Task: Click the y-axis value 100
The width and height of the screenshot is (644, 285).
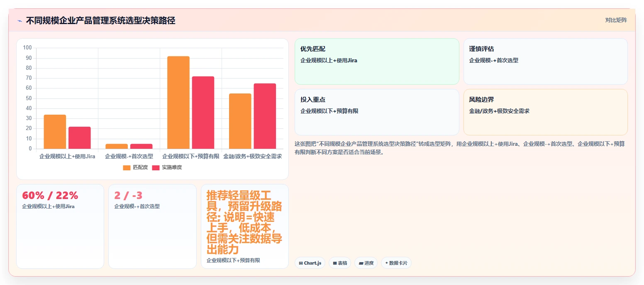Action: click(x=27, y=48)
